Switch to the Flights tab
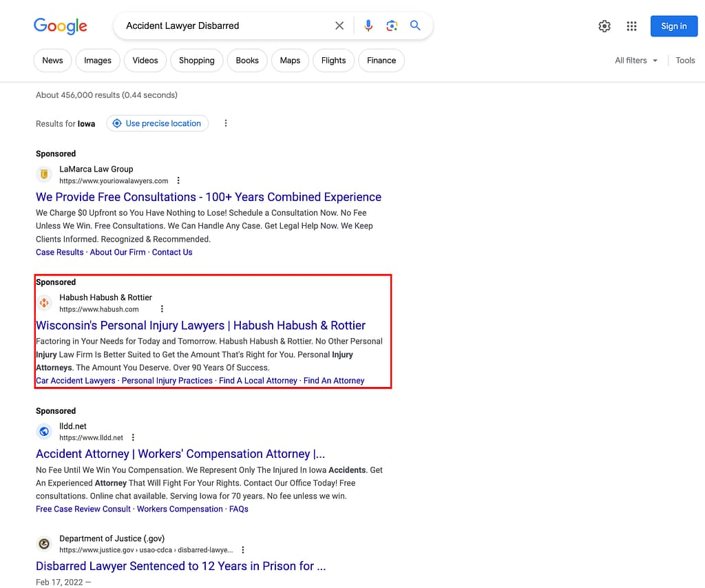Viewport: 705px width, 588px height. 334,60
